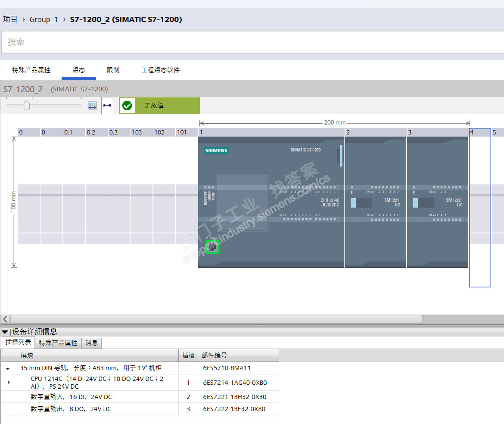Click slot header 0.1

pyautogui.click(x=74, y=132)
